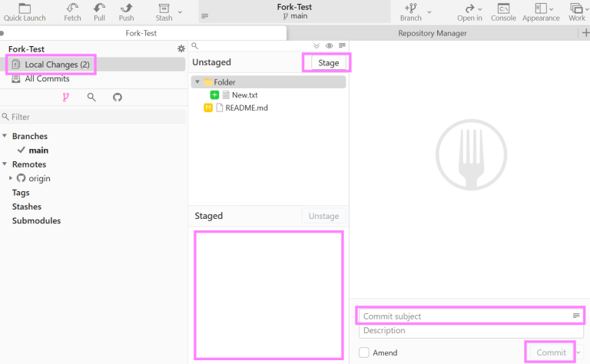Show branches view with pink branch icon
Viewport: 590px width, 364px height.
click(66, 98)
